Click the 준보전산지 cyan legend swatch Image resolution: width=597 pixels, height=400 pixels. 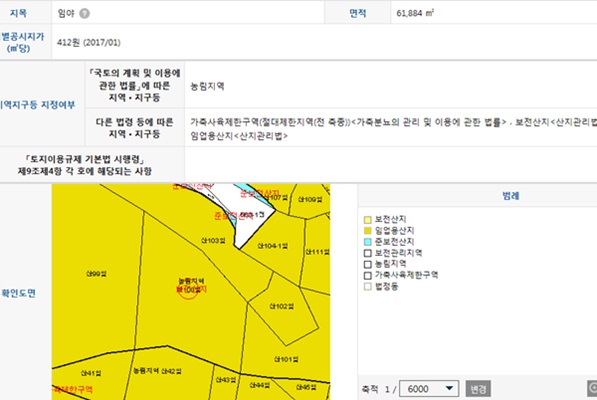point(367,242)
